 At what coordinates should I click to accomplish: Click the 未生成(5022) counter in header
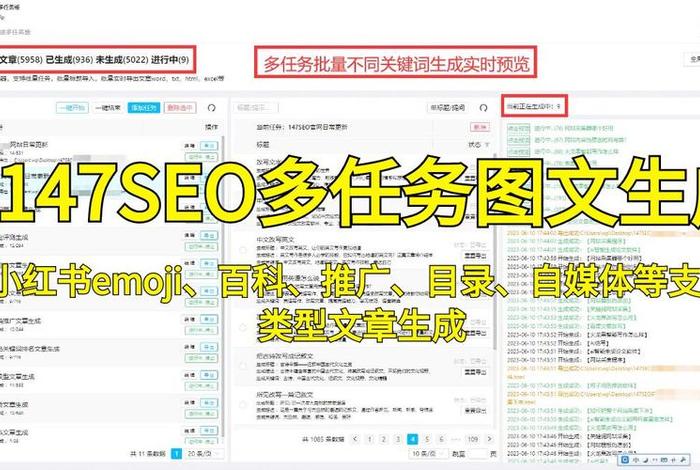click(122, 59)
